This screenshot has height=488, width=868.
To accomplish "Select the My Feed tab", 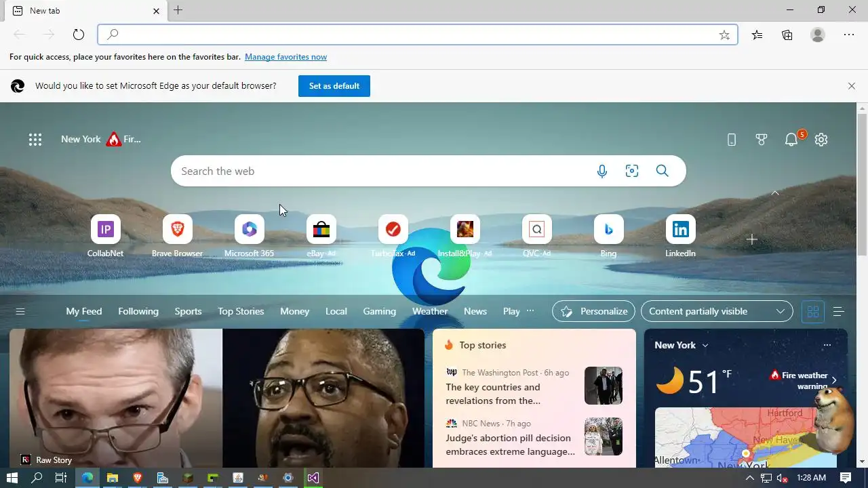I will (84, 311).
